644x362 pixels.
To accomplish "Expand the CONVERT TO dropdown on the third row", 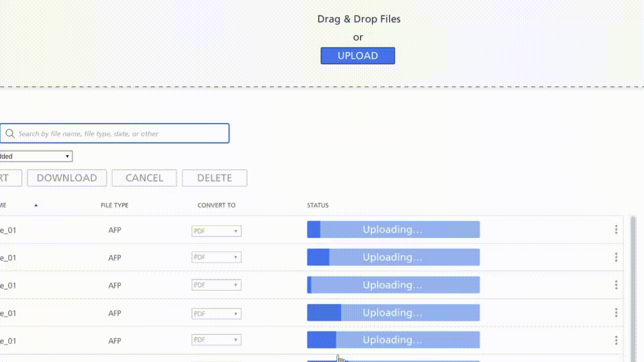I will click(x=236, y=285).
